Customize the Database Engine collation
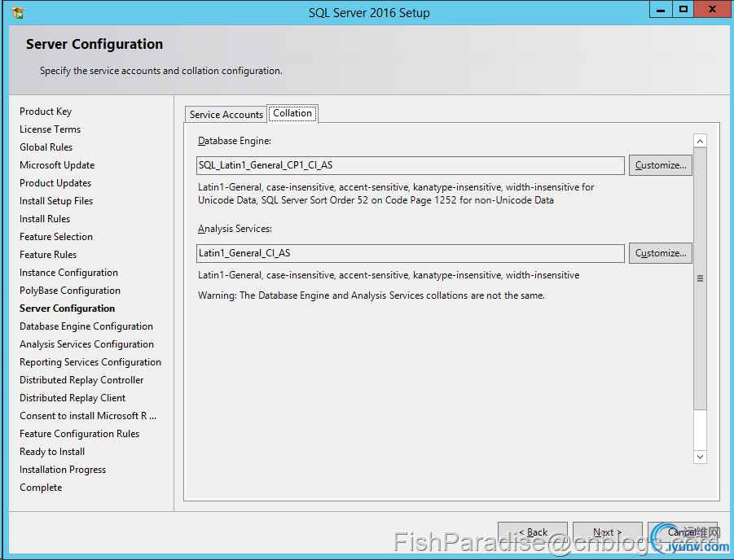Screen dimensions: 734x560 click(660, 165)
